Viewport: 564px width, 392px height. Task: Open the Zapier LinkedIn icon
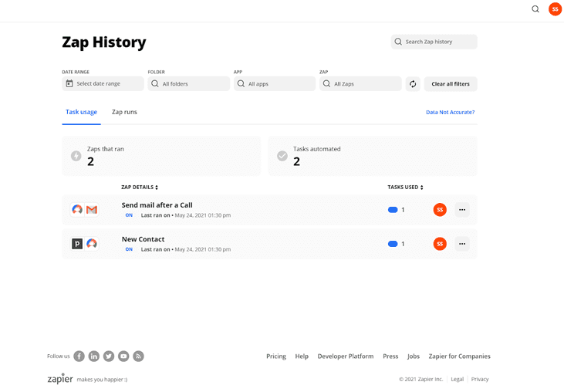[93, 356]
